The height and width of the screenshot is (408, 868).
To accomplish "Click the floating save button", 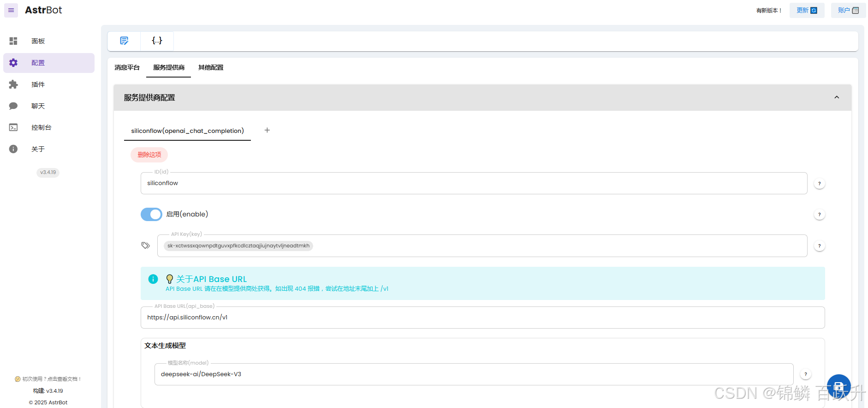I will point(839,386).
